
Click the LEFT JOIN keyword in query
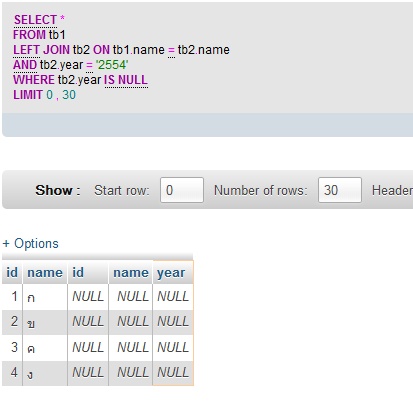point(41,50)
